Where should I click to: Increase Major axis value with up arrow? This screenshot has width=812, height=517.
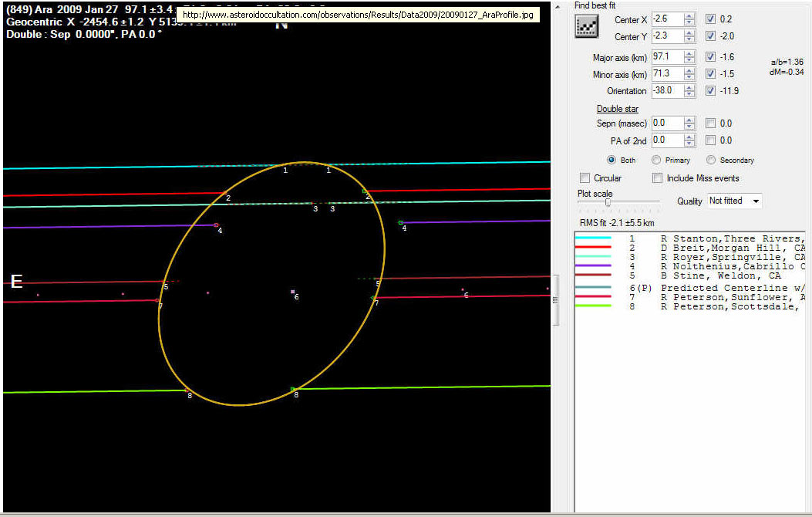(689, 54)
